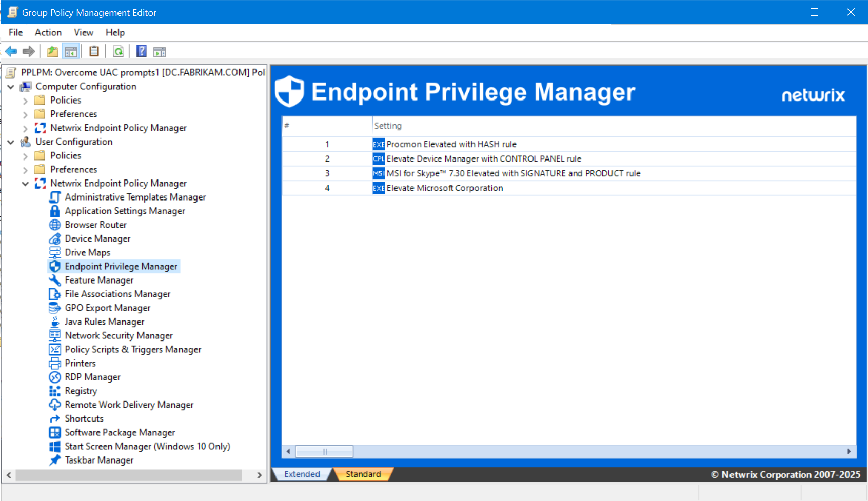Image resolution: width=868 pixels, height=501 pixels.
Task: Expand Policies under User Configuration
Action: click(x=25, y=156)
